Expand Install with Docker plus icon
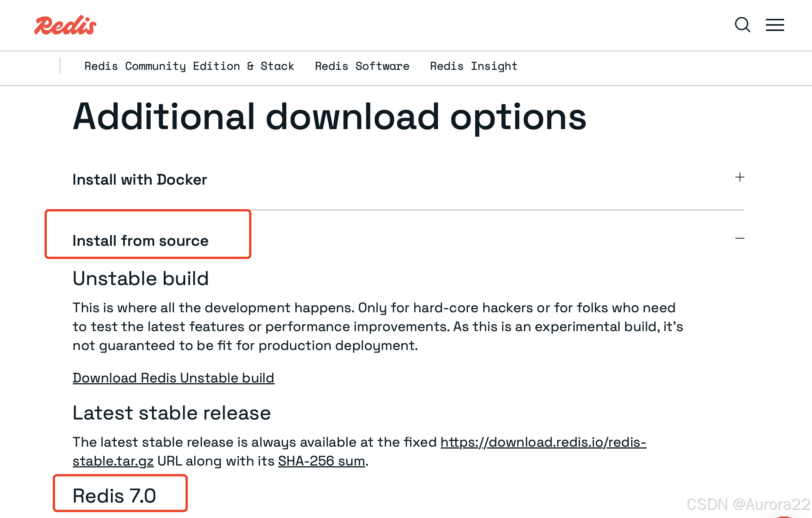Viewport: 812px width, 518px height. click(x=740, y=177)
